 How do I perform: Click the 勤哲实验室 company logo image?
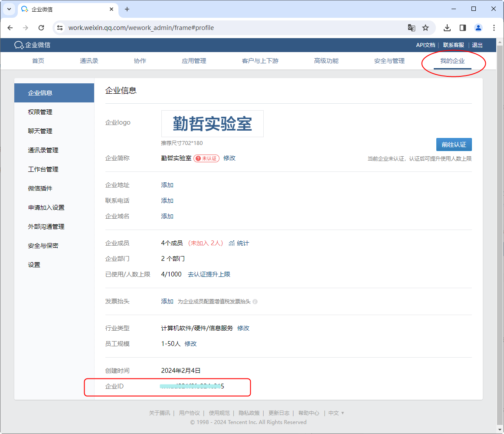click(x=212, y=124)
